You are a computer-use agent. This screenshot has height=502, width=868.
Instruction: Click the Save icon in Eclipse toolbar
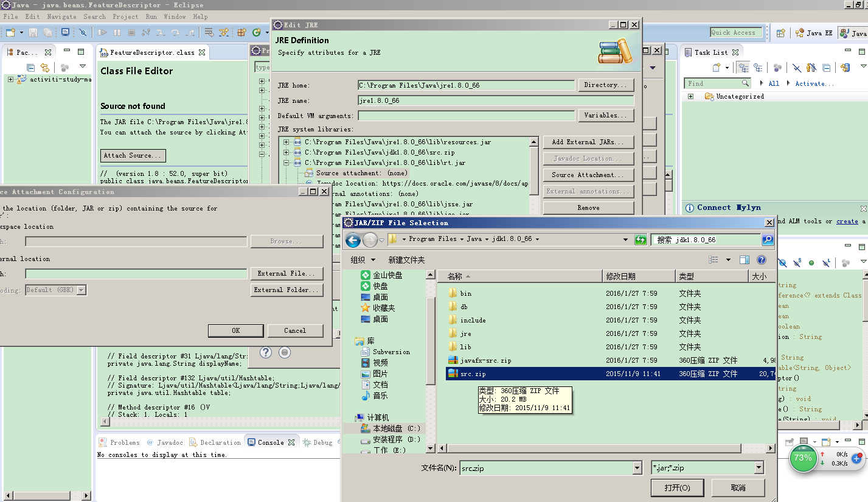[33, 32]
